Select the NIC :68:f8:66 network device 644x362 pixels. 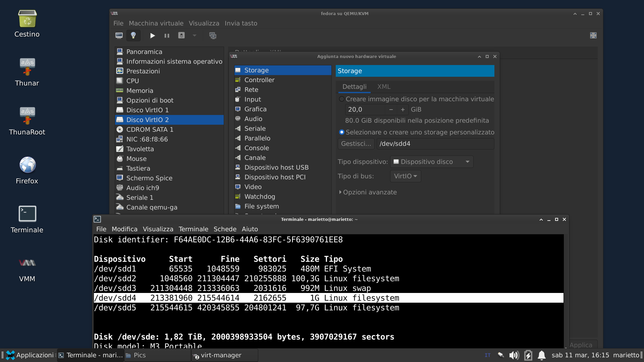(x=169, y=139)
